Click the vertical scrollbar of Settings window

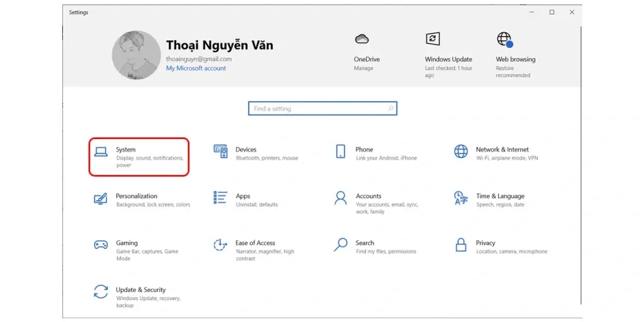point(581,164)
